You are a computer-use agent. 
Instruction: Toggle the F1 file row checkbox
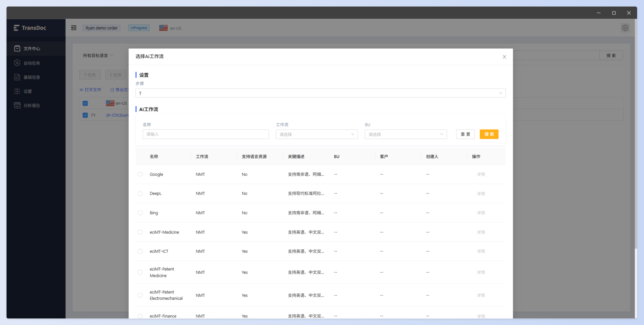(x=85, y=115)
